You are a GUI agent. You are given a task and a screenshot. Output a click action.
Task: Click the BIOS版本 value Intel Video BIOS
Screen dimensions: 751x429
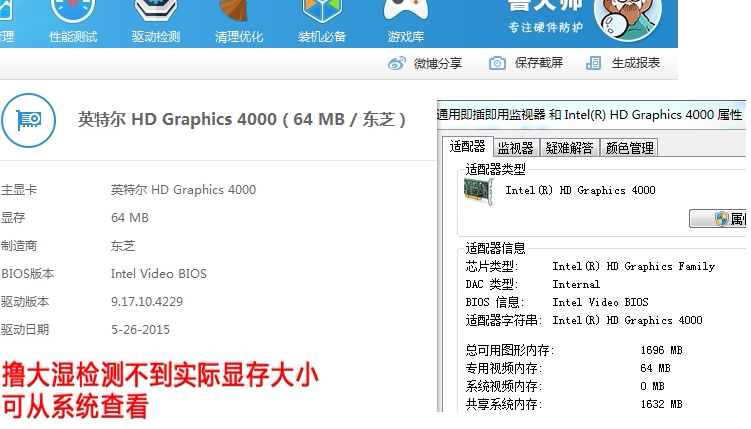pos(159,274)
